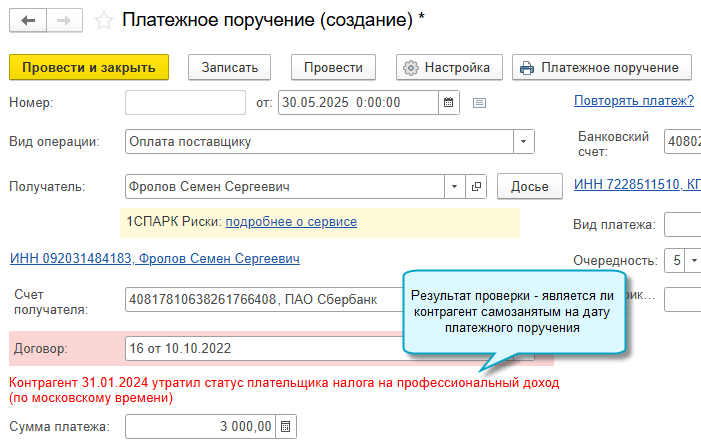The height and width of the screenshot is (447, 701).
Task: Click the Провести button
Action: 333,67
